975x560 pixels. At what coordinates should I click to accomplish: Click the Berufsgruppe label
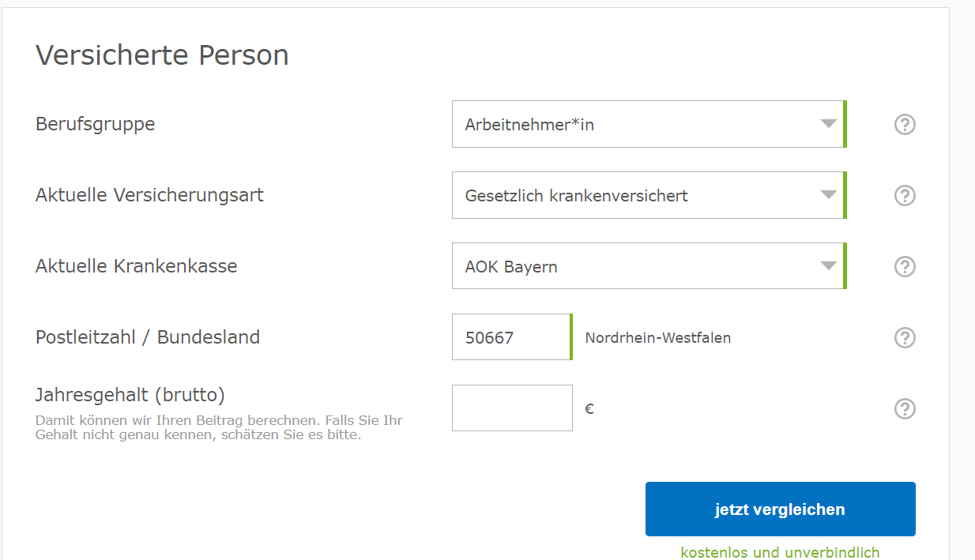click(96, 124)
